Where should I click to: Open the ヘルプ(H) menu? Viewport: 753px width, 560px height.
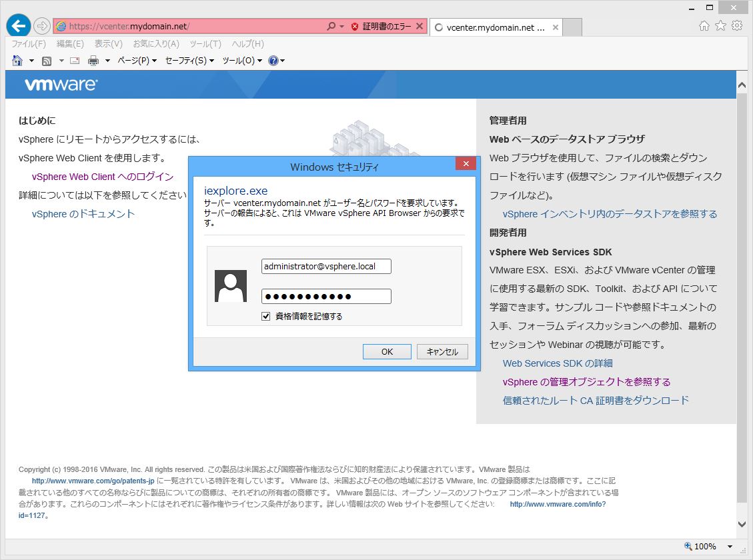pos(248,44)
